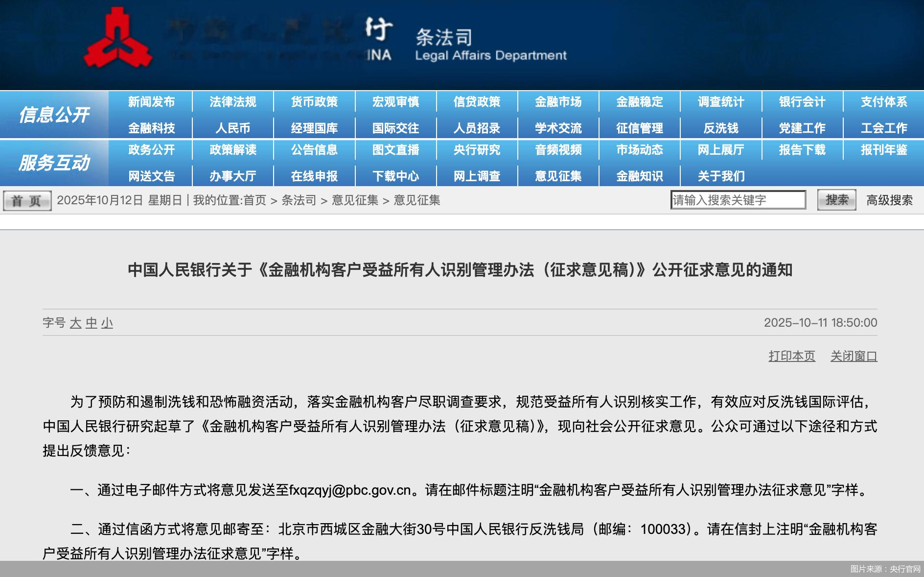Click the Legal Affairs Department header text
The height and width of the screenshot is (577, 924).
[x=491, y=55]
